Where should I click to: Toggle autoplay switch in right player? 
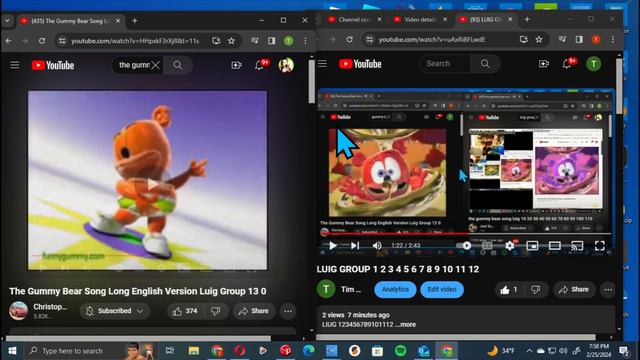pos(464,245)
